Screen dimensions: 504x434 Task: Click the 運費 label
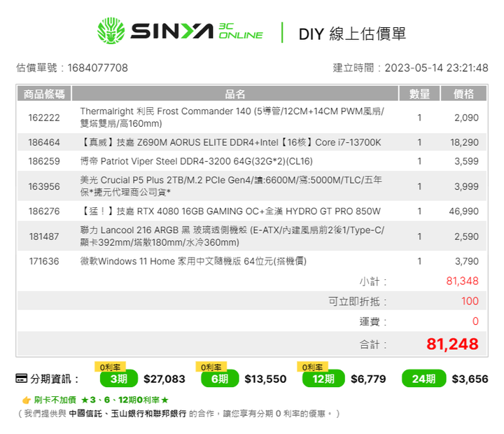point(373,321)
